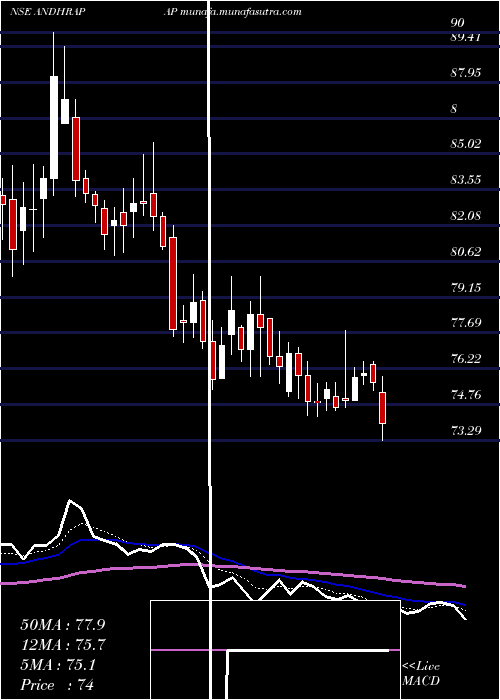Screen dimensions: 500x700
Task: Click the 74.76 price axis label
Action: [x=466, y=394]
